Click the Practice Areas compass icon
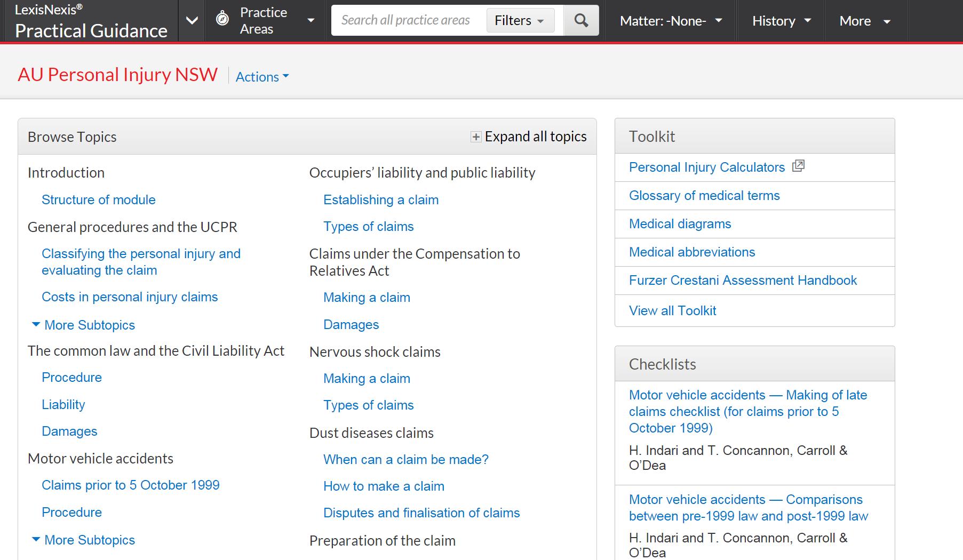The width and height of the screenshot is (963, 560). point(222,20)
